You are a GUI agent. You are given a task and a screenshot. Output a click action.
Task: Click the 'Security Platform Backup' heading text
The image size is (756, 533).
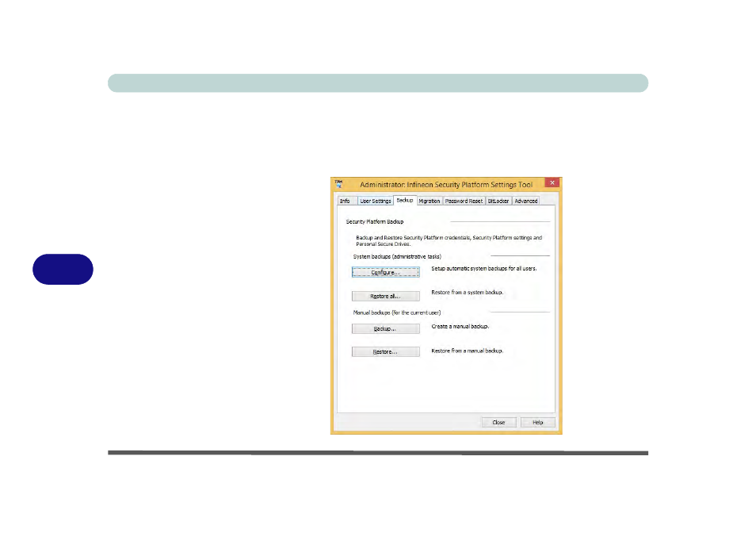point(375,221)
